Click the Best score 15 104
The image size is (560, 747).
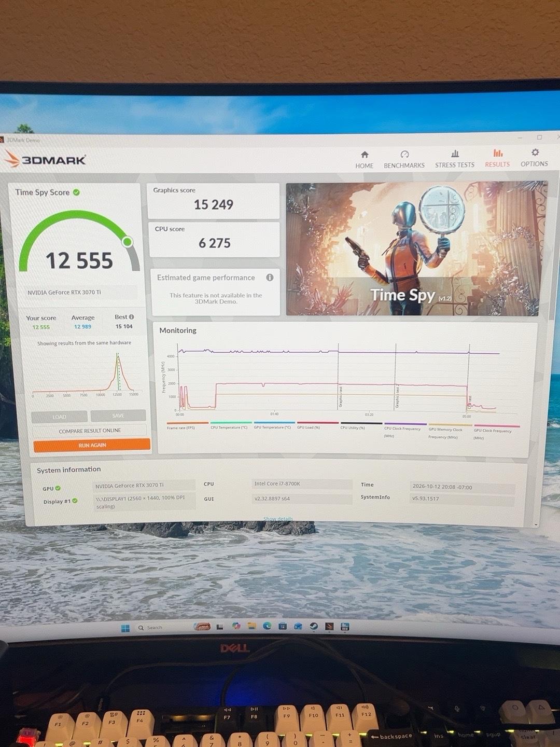[124, 326]
